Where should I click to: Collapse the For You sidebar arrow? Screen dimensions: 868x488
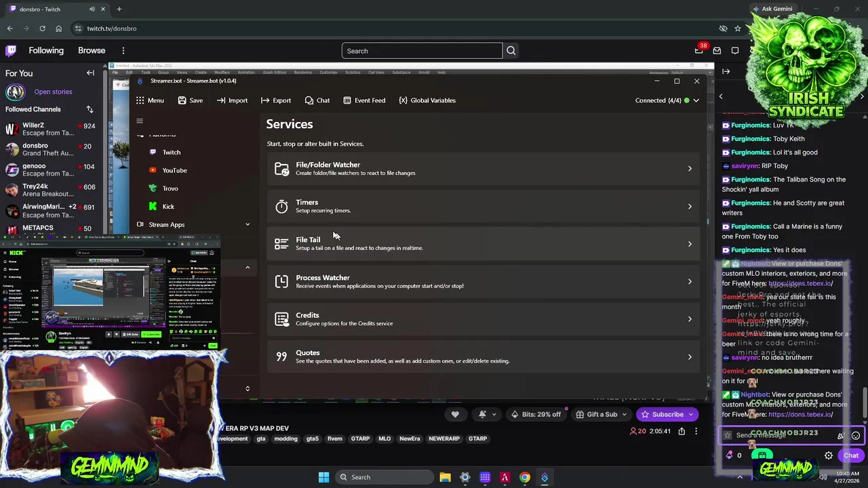90,73
